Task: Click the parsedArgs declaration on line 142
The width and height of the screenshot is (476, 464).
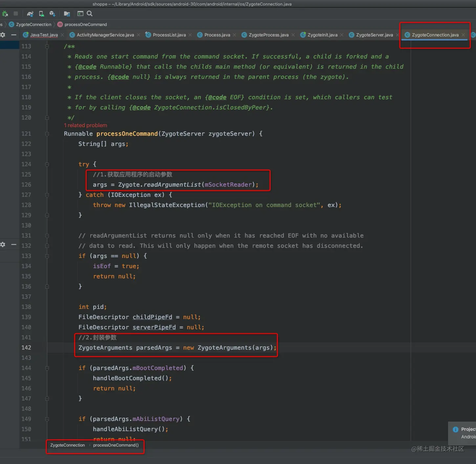Action: click(x=154, y=348)
